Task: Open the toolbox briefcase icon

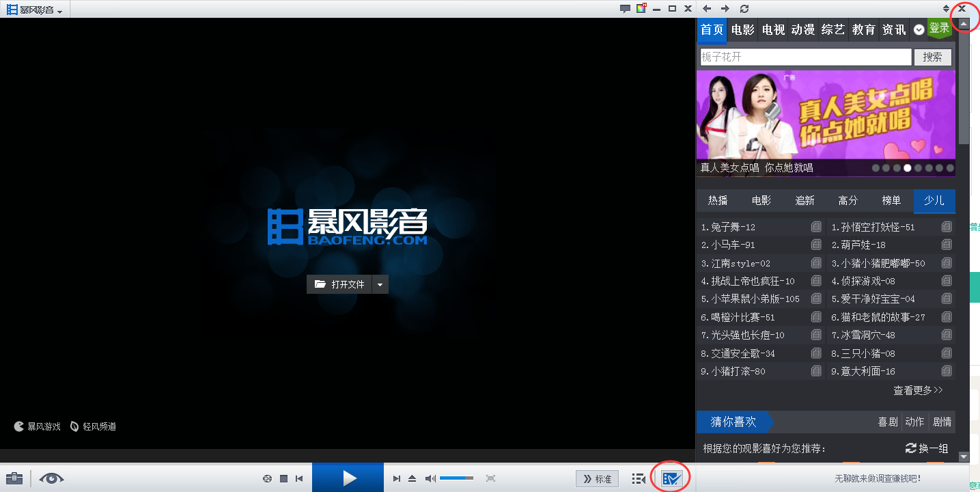Action: coord(14,478)
